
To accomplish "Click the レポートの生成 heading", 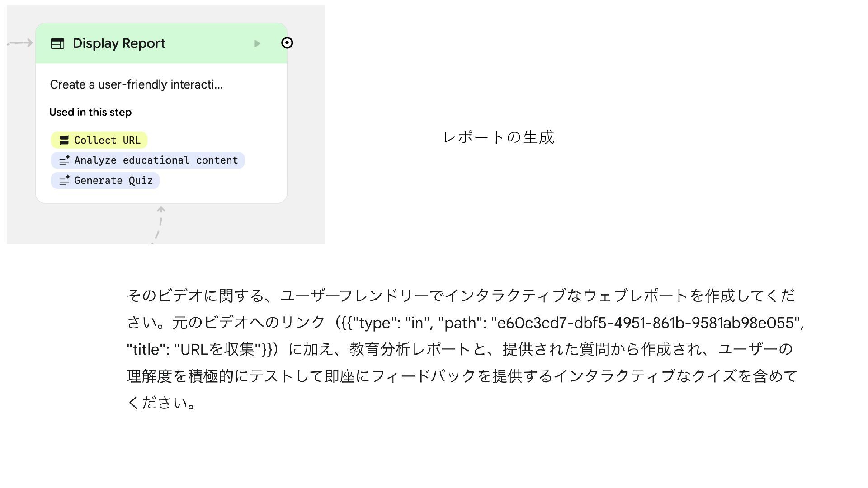I will click(498, 137).
